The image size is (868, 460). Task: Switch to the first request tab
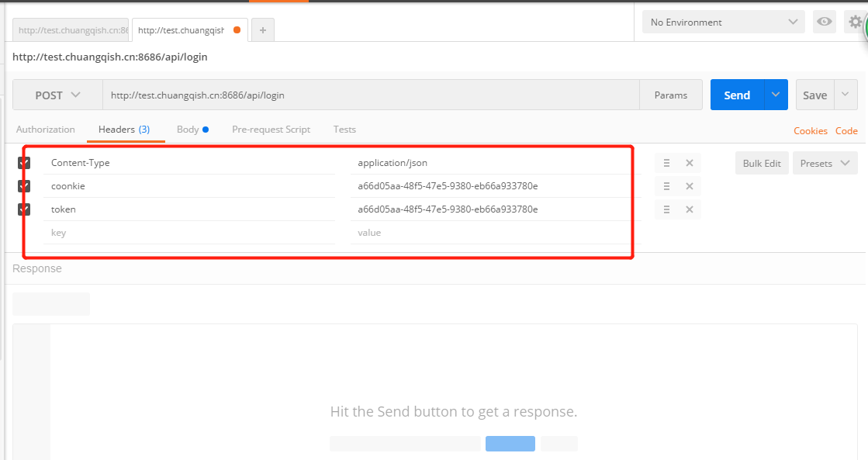click(x=71, y=30)
